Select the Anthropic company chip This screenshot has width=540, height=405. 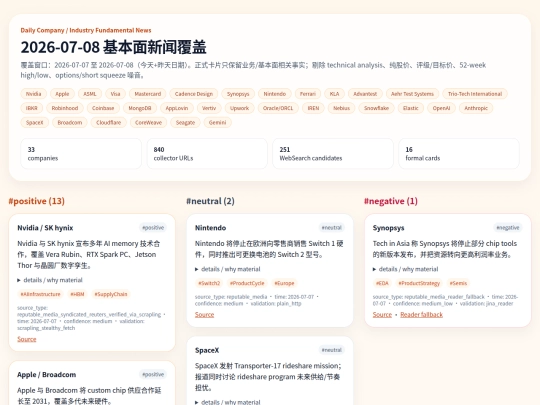coord(476,108)
